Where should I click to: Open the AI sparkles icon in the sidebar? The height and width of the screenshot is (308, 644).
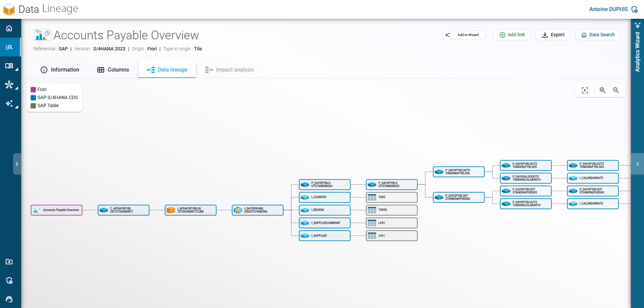pyautogui.click(x=9, y=104)
